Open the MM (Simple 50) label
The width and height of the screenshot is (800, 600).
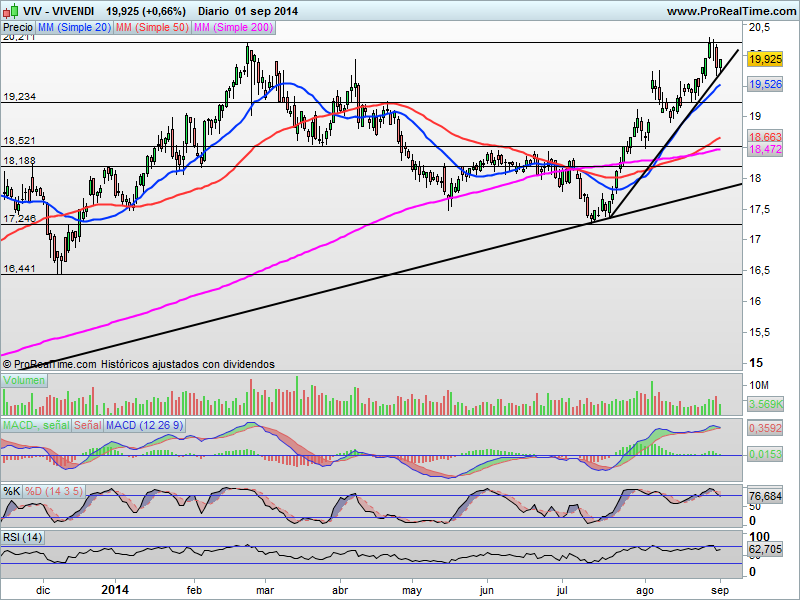pyautogui.click(x=152, y=28)
